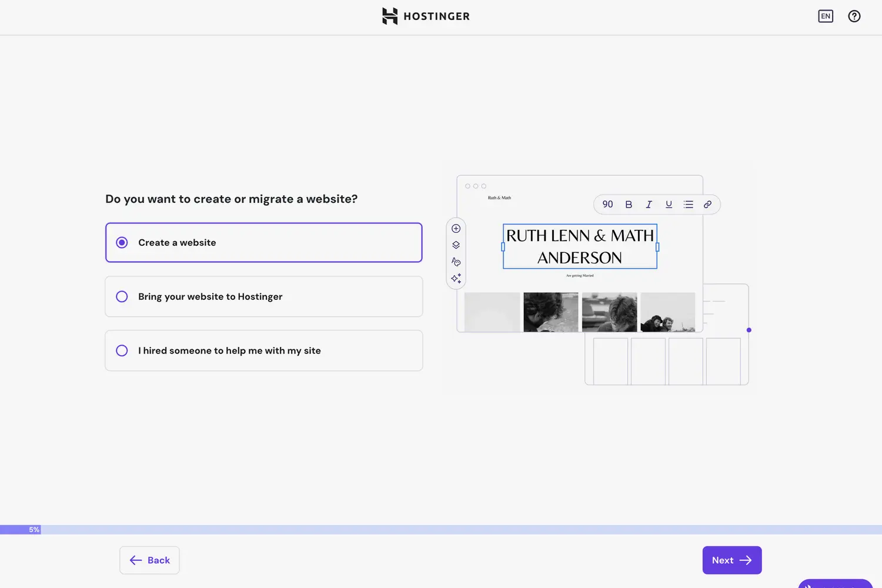The width and height of the screenshot is (882, 588).
Task: Open the layers panel icon
Action: [x=456, y=245]
